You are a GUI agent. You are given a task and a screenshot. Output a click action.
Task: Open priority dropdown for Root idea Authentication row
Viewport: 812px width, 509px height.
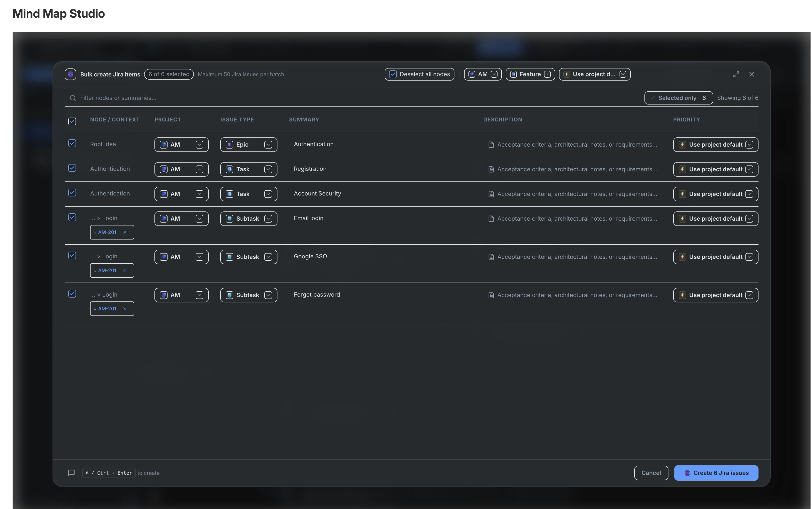point(715,145)
